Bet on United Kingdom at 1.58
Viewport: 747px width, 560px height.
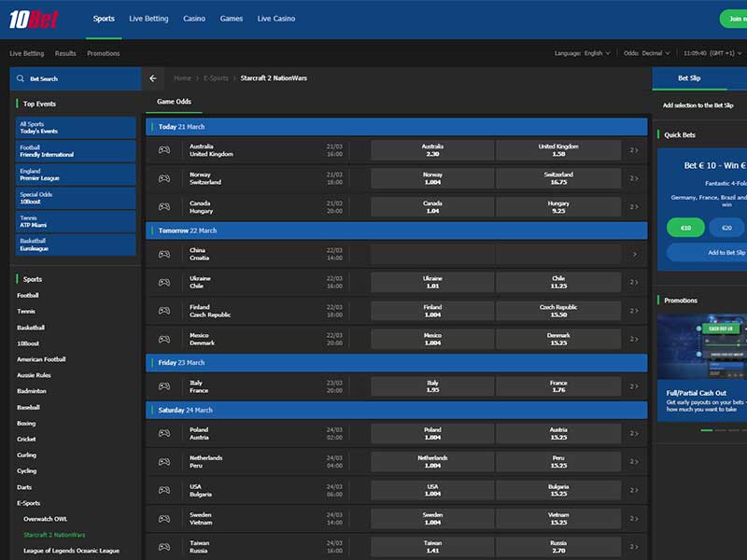coord(558,150)
